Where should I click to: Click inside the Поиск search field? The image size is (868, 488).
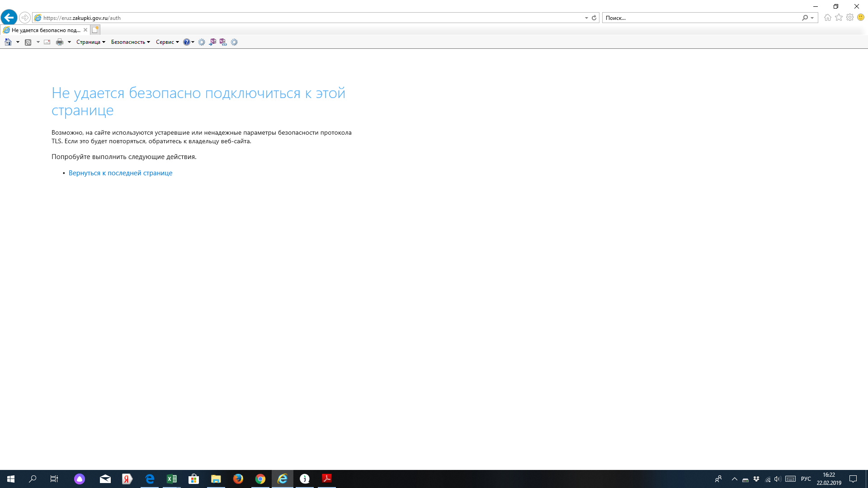click(701, 18)
